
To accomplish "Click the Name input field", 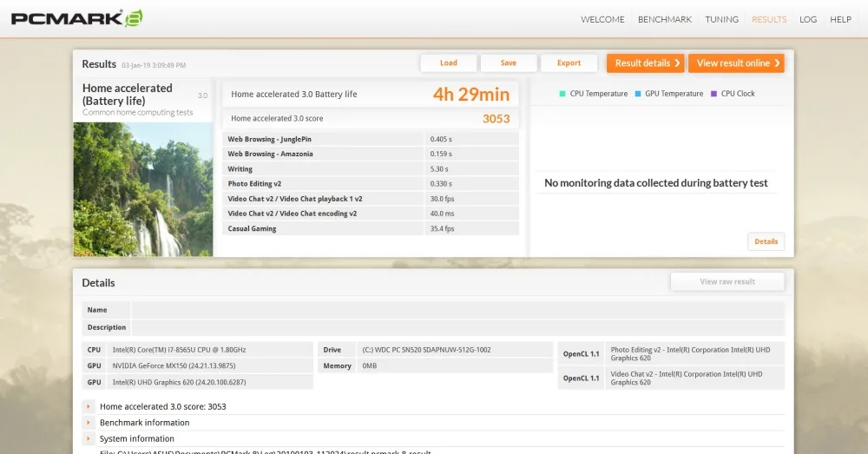I will click(457, 310).
